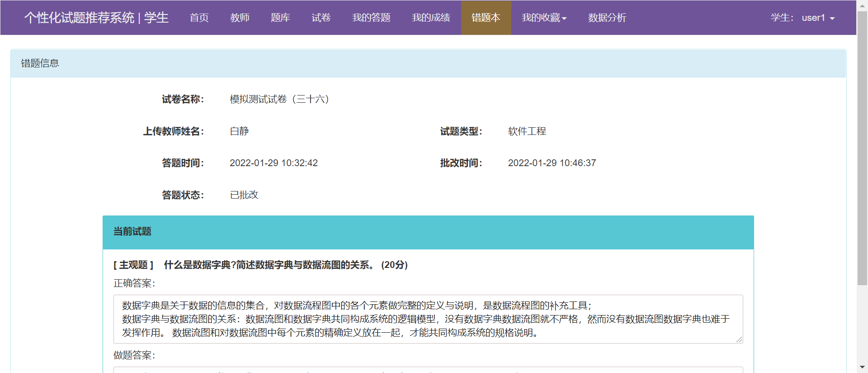
Task: Click the scrollbar down arrow
Action: tap(863, 367)
